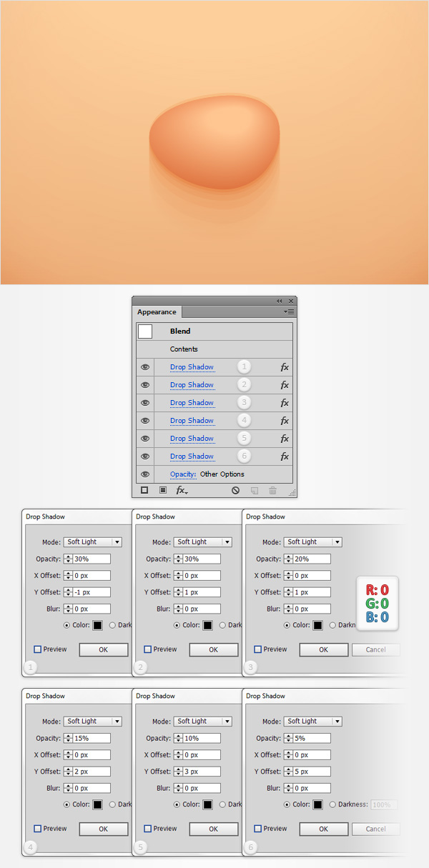This screenshot has width=429, height=868.
Task: Click the white Blend thumbnail swatch
Action: pos(145,331)
